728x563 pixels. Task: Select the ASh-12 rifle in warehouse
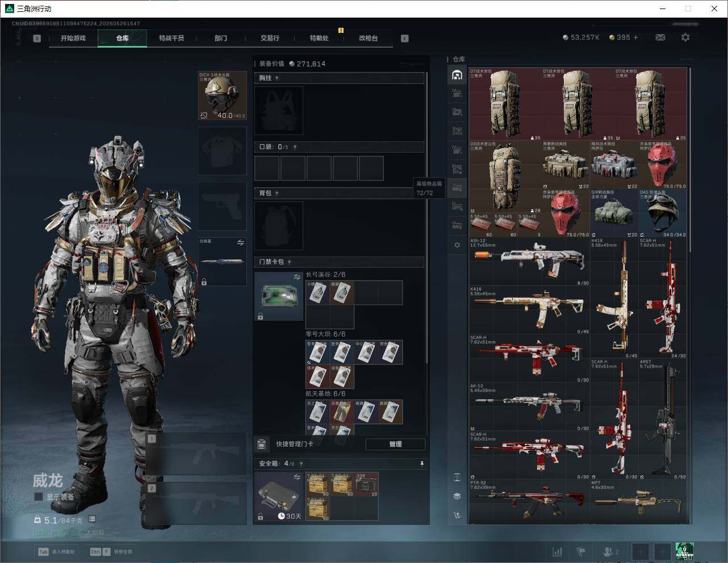[530, 262]
